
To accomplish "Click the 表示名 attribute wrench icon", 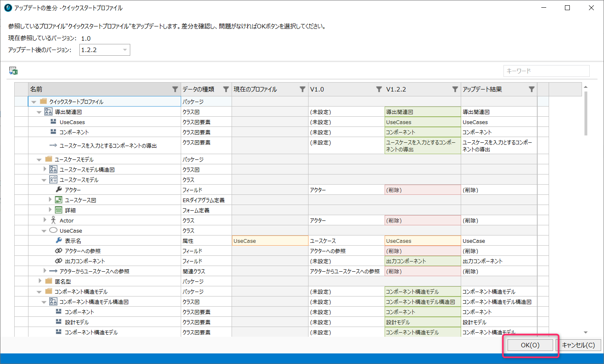I will pyautogui.click(x=59, y=240).
